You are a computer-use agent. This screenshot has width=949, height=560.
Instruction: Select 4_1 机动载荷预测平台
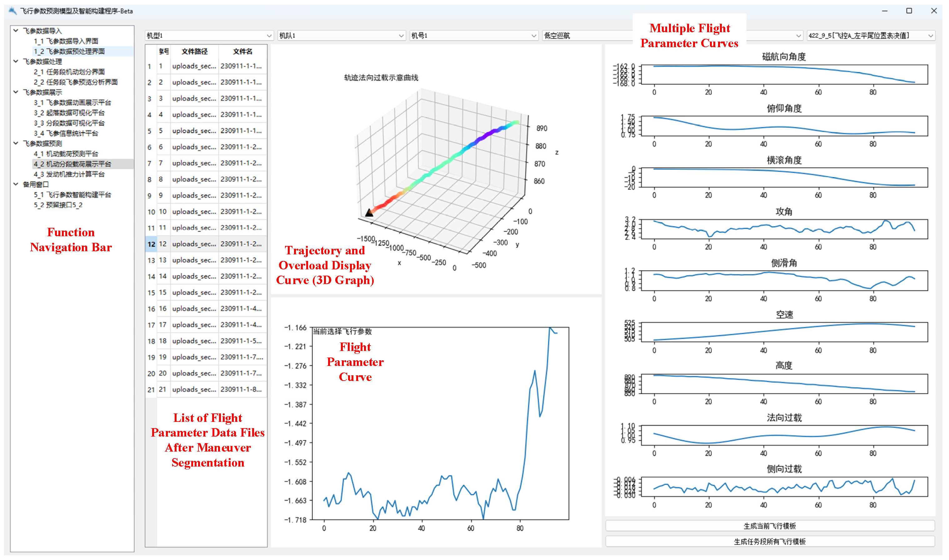[x=66, y=153]
